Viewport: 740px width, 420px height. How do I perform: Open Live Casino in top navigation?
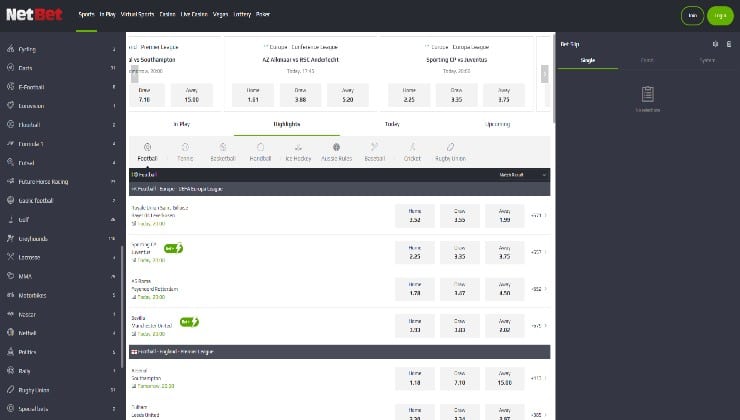click(193, 15)
